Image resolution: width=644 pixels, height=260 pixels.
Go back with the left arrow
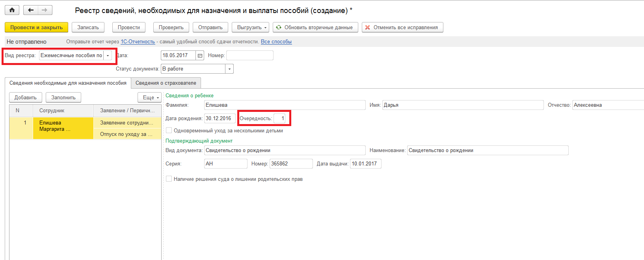(31, 10)
